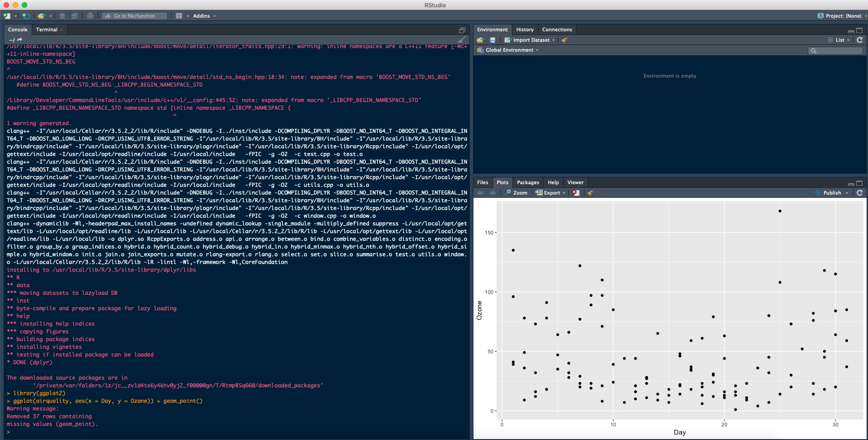868x440 pixels.
Task: Expand the recent files dropdown arrow
Action: pyautogui.click(x=50, y=16)
